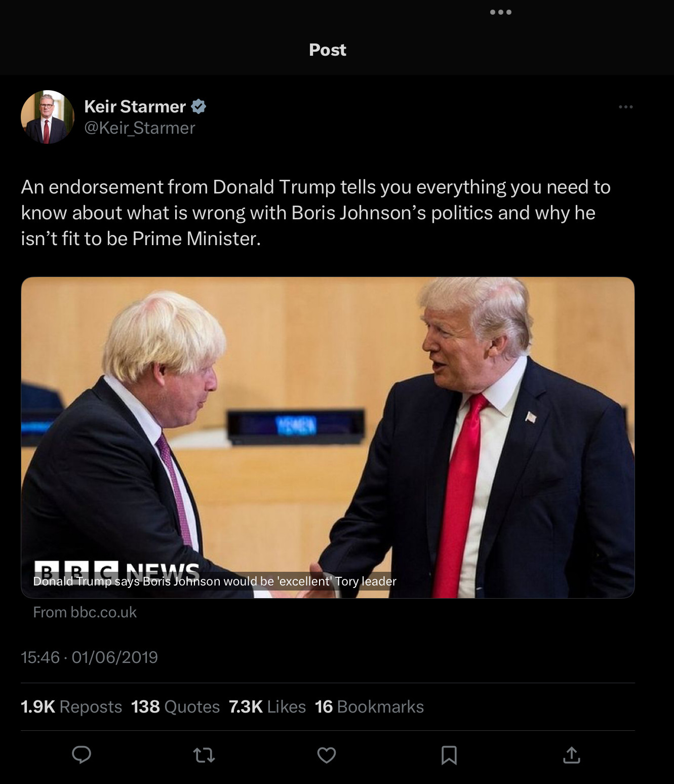Click the blue verified badge
This screenshot has width=674, height=784.
pos(199,106)
